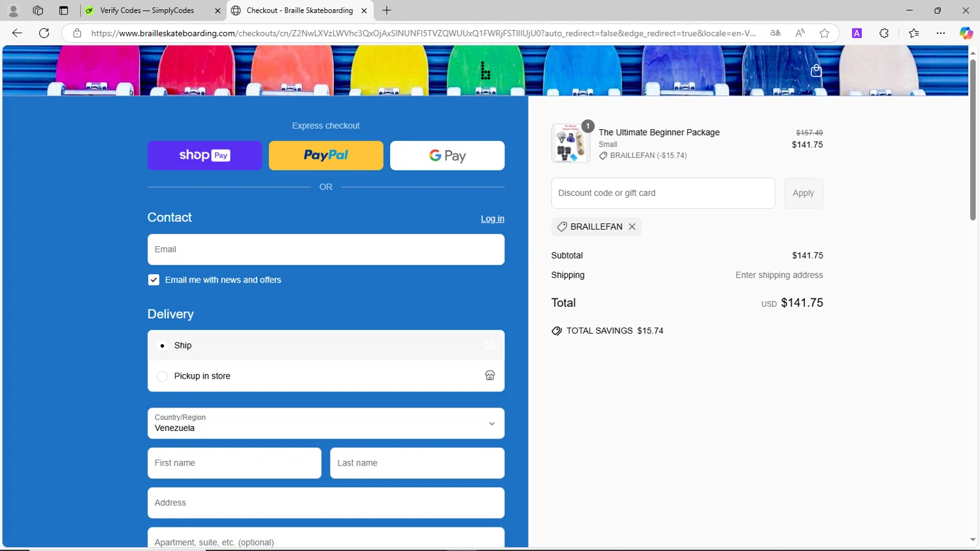Expand the Country/Region dropdown
The image size is (980, 551).
[x=326, y=423]
